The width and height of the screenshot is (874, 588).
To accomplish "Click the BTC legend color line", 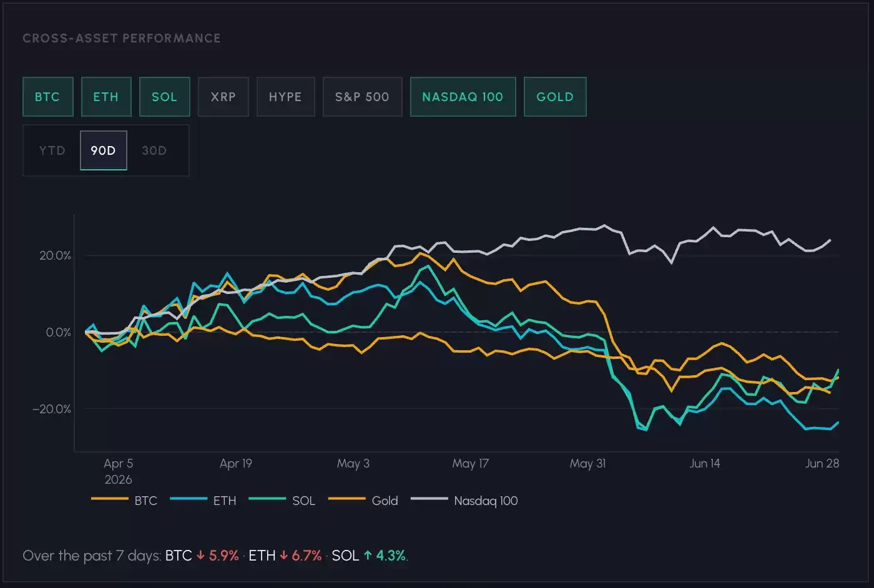I will coord(110,499).
